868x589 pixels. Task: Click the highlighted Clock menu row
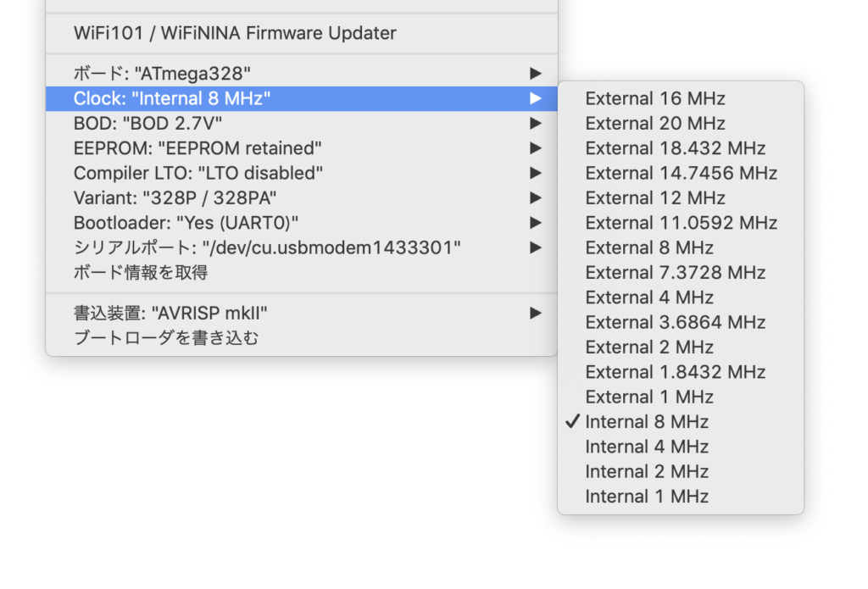pos(172,98)
